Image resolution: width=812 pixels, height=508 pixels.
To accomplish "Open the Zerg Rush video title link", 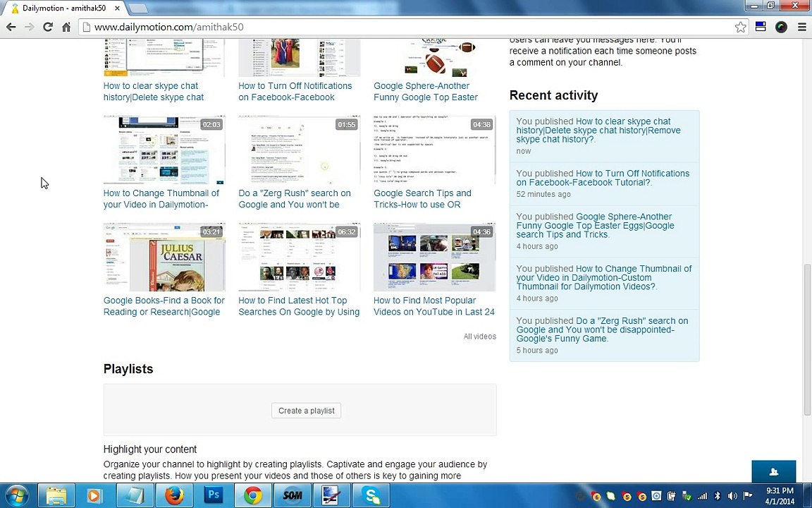I will click(295, 198).
